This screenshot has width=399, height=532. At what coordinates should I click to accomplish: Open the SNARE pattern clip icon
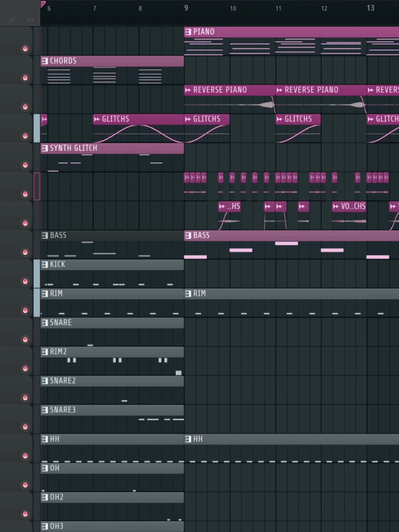pyautogui.click(x=45, y=323)
